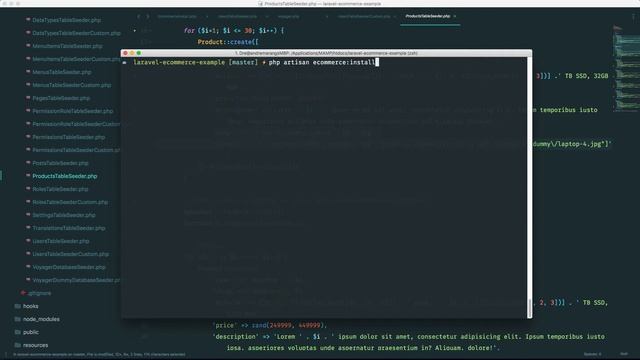Open the PHP syntax selector in status bar

click(x=624, y=354)
